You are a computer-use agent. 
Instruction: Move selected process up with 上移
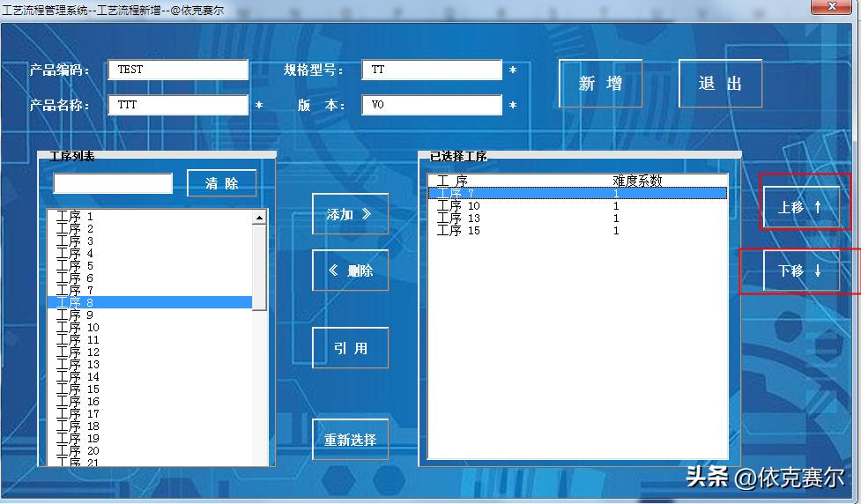(x=801, y=207)
